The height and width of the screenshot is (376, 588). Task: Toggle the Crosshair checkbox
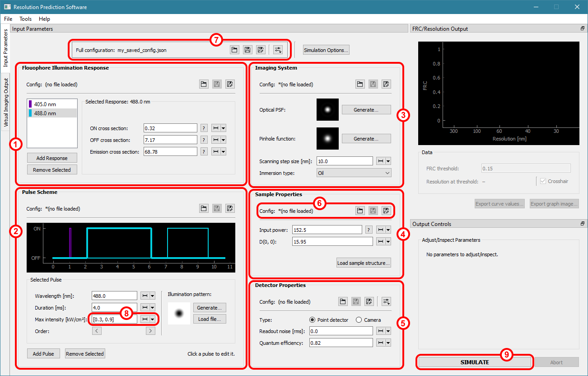click(x=542, y=181)
